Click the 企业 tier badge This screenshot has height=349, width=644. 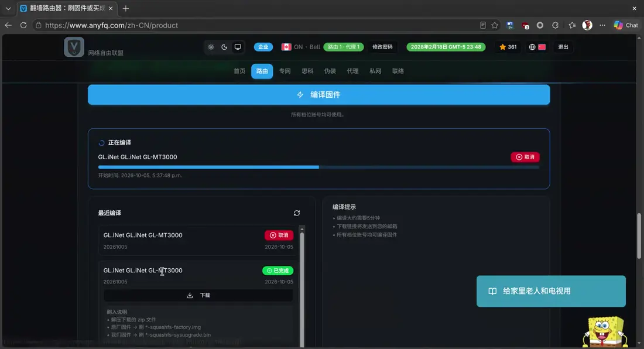[263, 47]
